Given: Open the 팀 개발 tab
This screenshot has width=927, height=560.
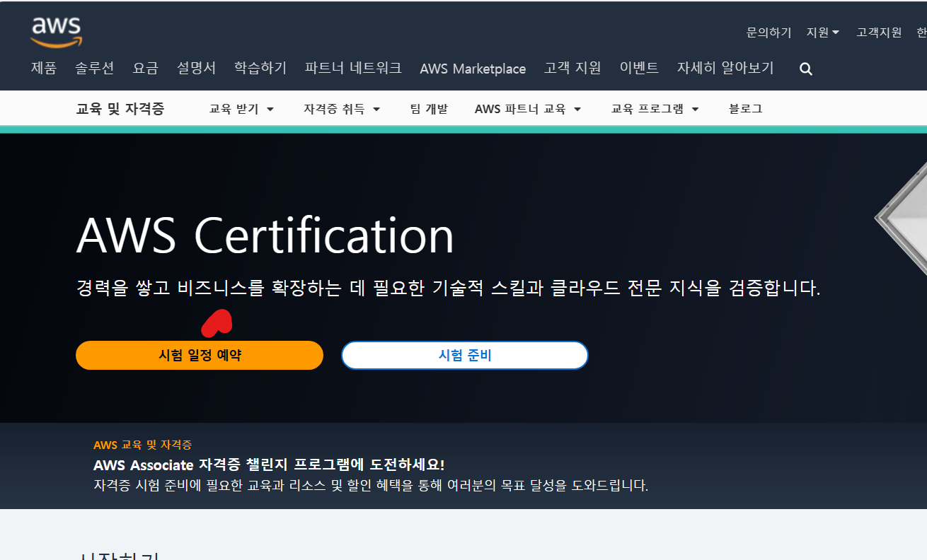Looking at the screenshot, I should tap(429, 109).
